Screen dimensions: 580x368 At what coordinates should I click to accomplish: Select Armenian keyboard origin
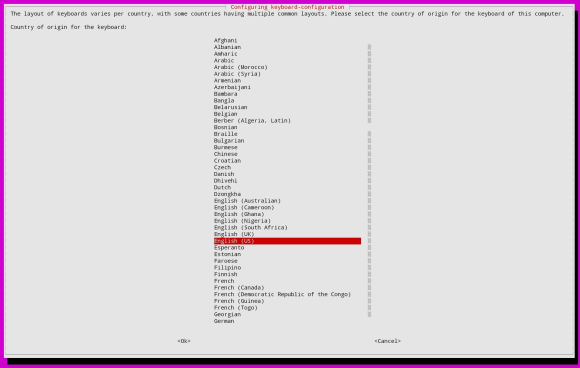tap(227, 80)
